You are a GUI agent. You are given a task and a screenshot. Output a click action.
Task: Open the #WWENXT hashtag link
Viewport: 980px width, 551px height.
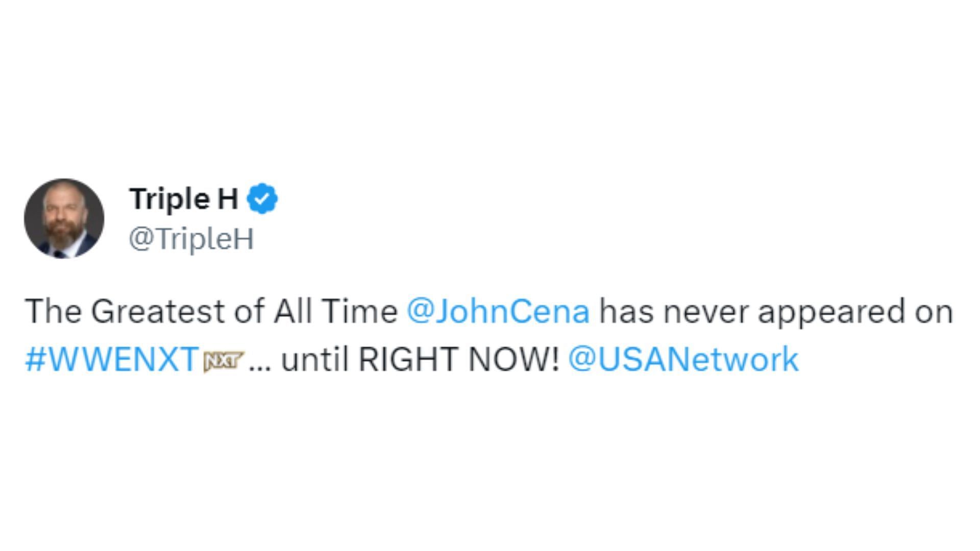pos(112,359)
